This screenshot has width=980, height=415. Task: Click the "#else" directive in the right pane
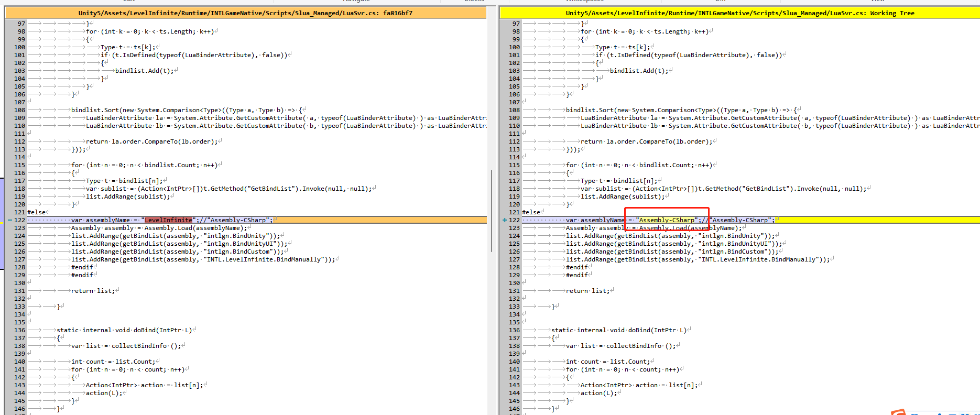point(531,212)
